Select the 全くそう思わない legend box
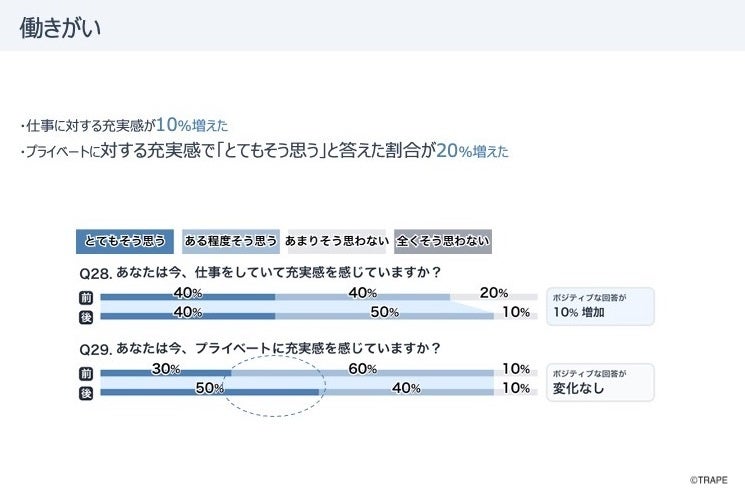Screen dimensions: 745x500 coord(443,241)
